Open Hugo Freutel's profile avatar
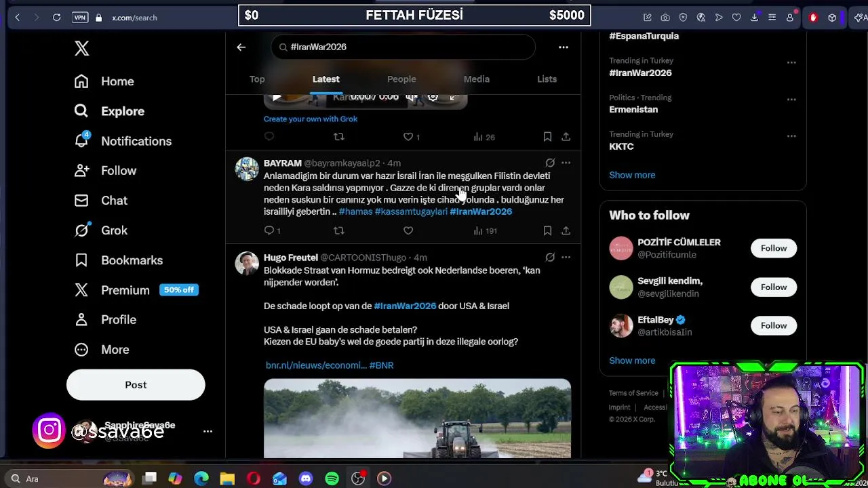This screenshot has height=488, width=868. (x=247, y=263)
